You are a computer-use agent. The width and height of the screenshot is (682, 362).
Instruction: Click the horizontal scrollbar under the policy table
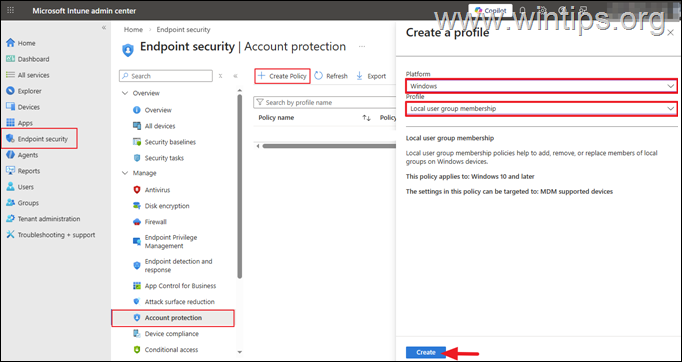pos(328,146)
